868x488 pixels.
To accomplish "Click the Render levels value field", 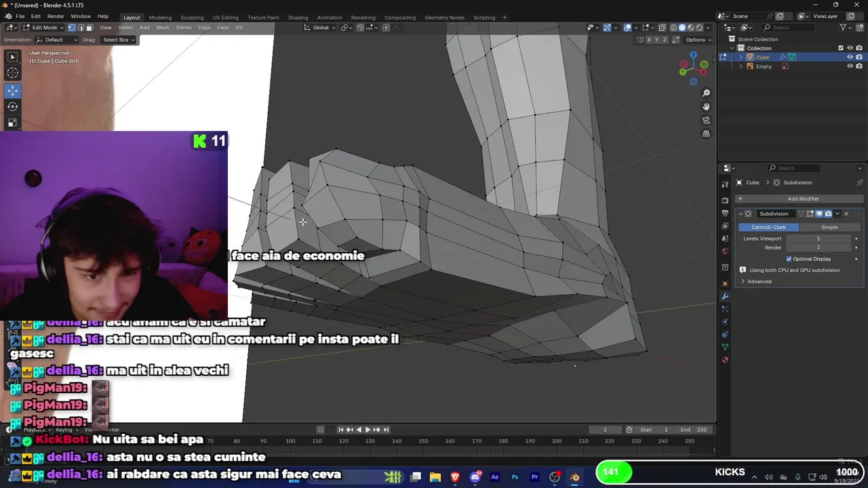I will (x=818, y=247).
